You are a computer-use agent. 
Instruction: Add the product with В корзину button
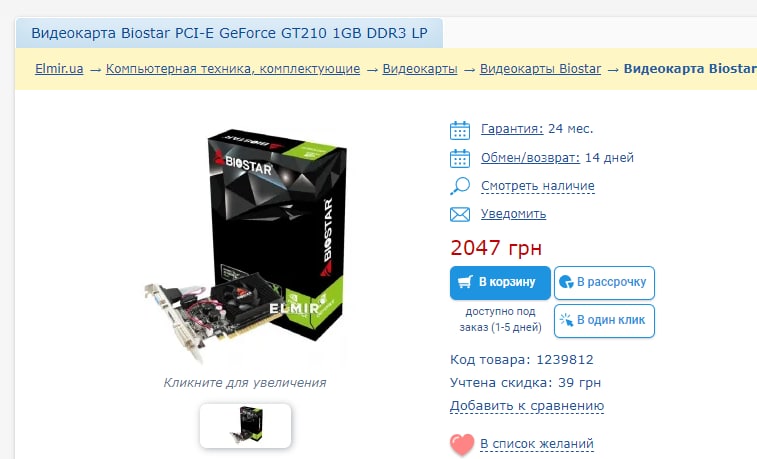point(500,283)
